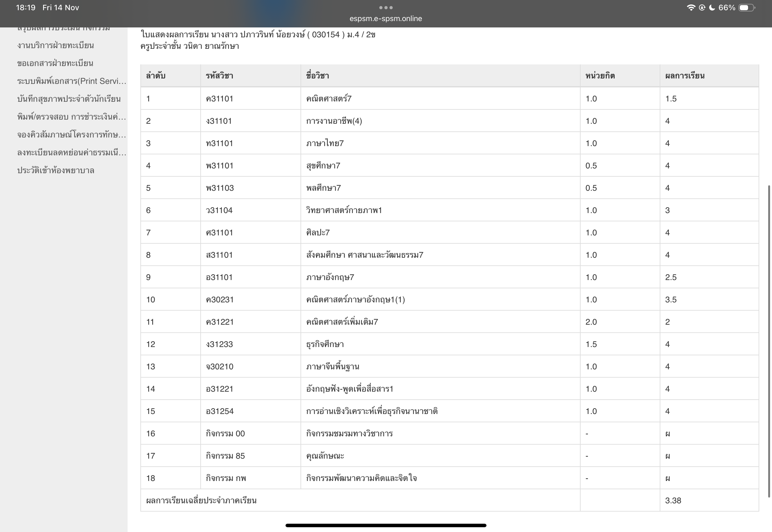The image size is (772, 532).
Task: Open พิมพ์/ตรวจสอบ การชำระเงิน link
Action: click(x=72, y=117)
